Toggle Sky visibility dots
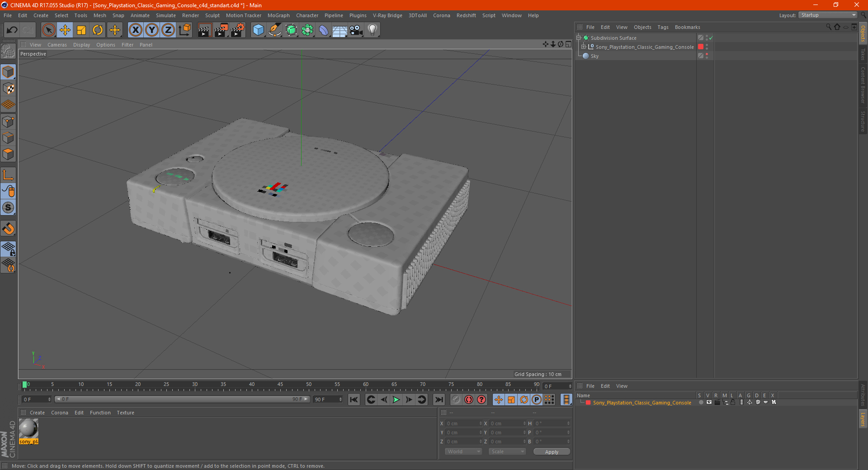 707,56
